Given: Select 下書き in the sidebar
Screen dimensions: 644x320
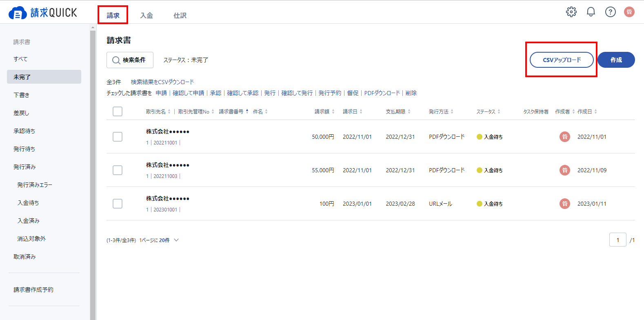Looking at the screenshot, I should click(44, 95).
